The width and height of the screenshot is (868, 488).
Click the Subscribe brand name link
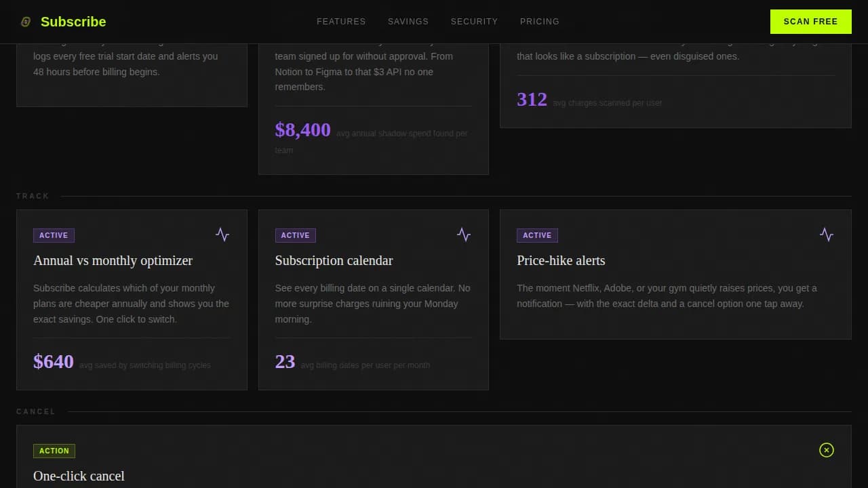pos(73,21)
